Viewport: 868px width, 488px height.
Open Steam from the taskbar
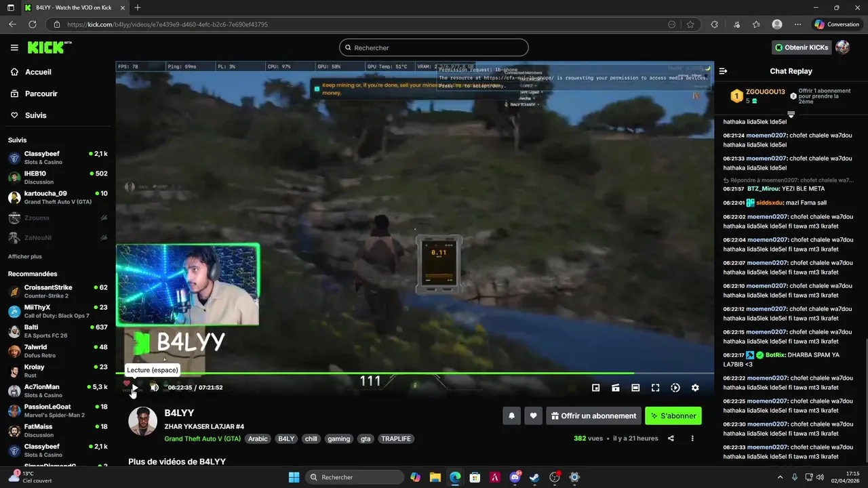pos(534,477)
